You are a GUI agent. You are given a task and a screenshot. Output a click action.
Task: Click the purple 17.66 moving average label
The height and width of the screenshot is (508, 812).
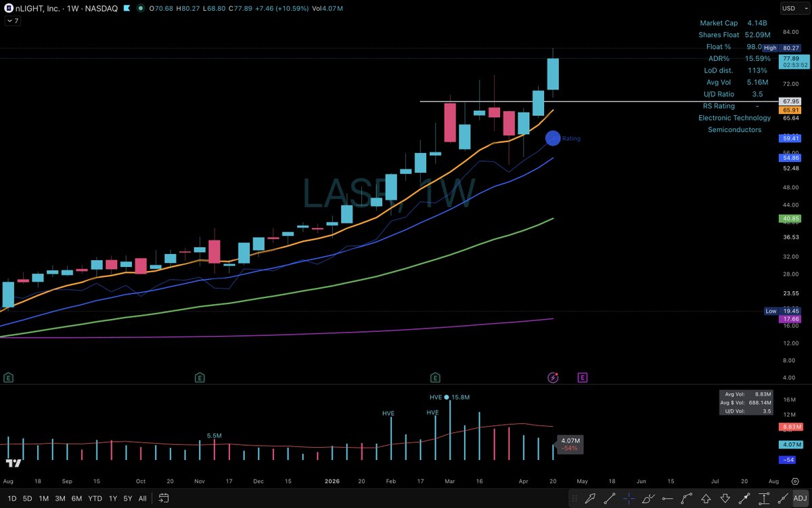coord(791,319)
